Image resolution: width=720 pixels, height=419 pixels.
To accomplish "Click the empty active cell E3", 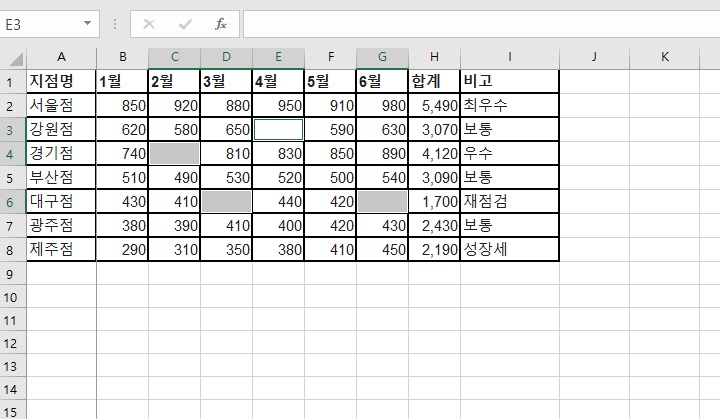I will [278, 130].
